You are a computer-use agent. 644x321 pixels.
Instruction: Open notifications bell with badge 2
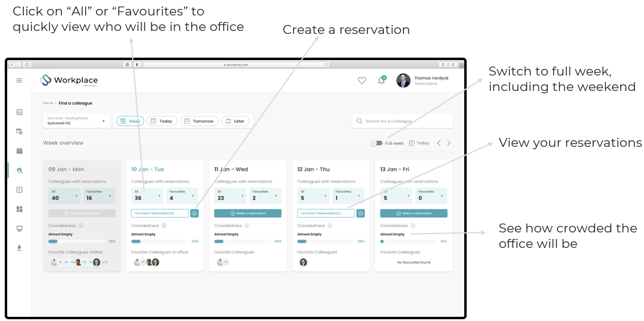pos(382,80)
